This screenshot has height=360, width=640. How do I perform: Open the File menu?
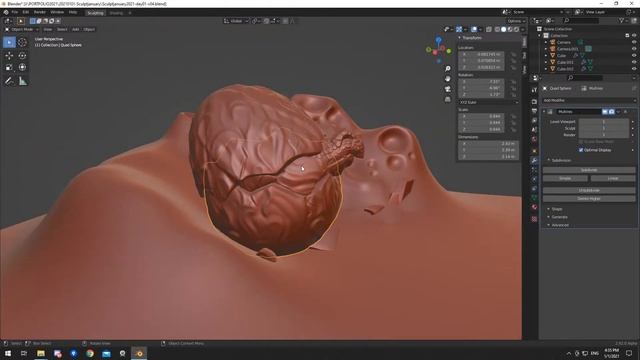coord(15,12)
